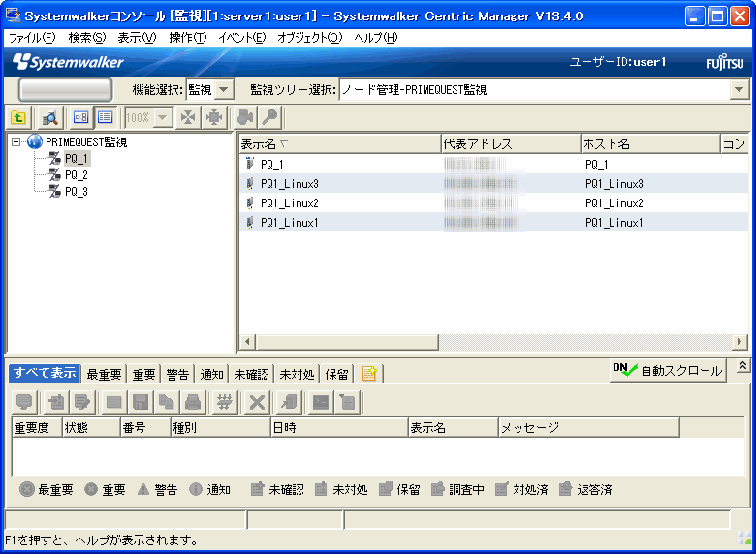This screenshot has width=756, height=554.
Task: Click the copy documents event toolbar icon
Action: [x=167, y=402]
